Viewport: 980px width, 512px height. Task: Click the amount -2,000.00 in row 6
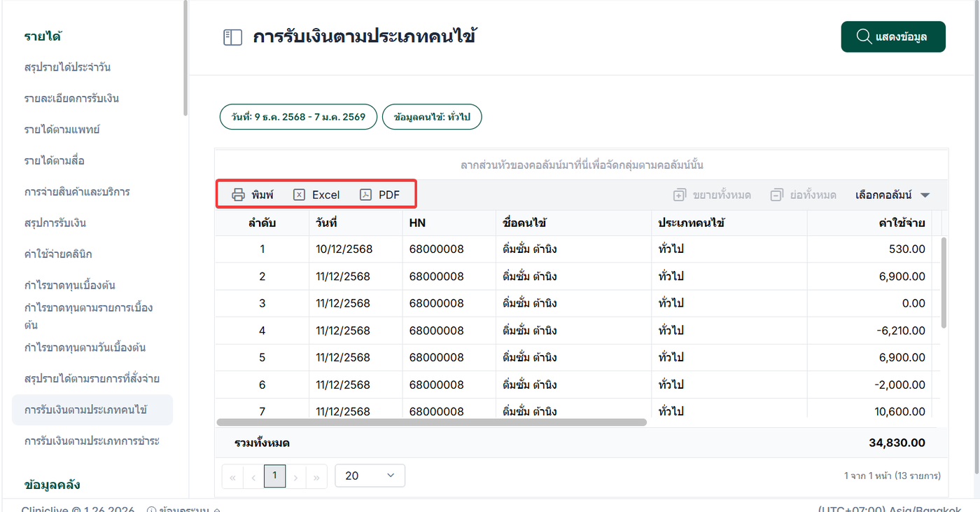899,385
